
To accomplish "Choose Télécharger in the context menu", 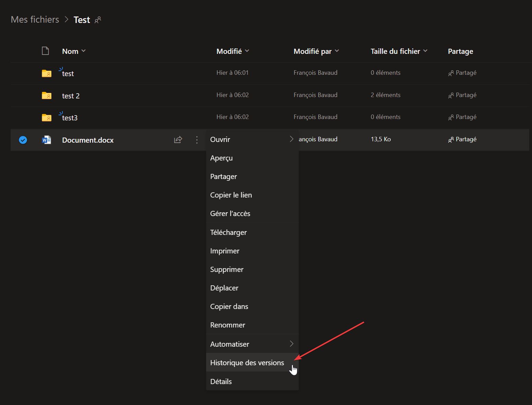I will [228, 232].
